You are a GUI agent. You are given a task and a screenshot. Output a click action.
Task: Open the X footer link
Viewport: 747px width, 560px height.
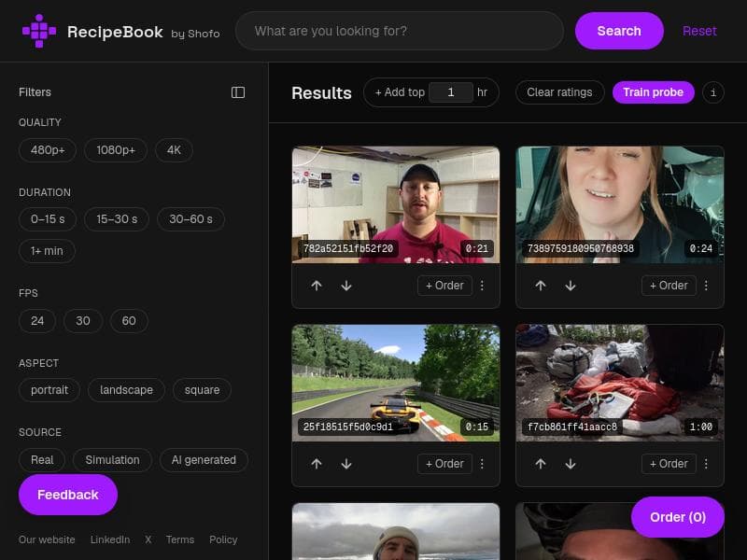(x=148, y=539)
